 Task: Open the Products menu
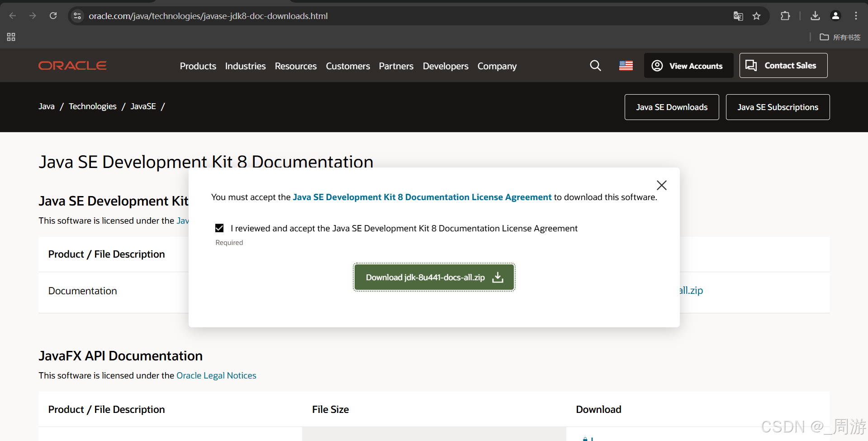(198, 66)
